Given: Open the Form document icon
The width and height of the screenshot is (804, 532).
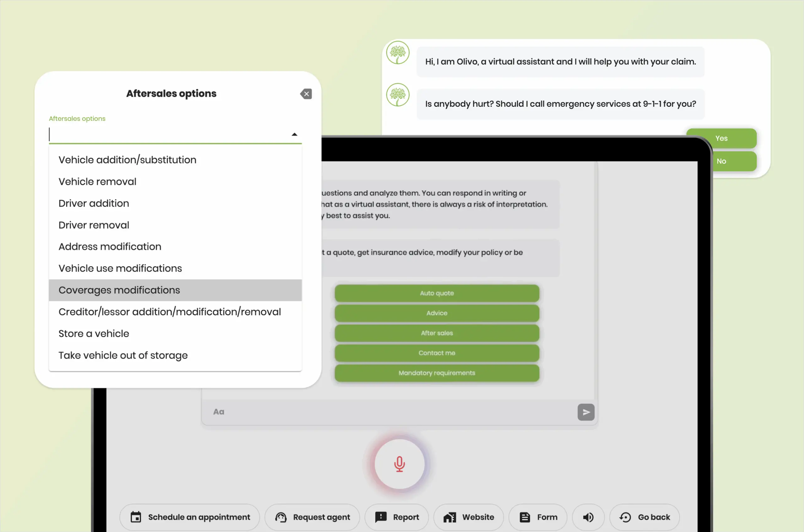Looking at the screenshot, I should point(524,517).
